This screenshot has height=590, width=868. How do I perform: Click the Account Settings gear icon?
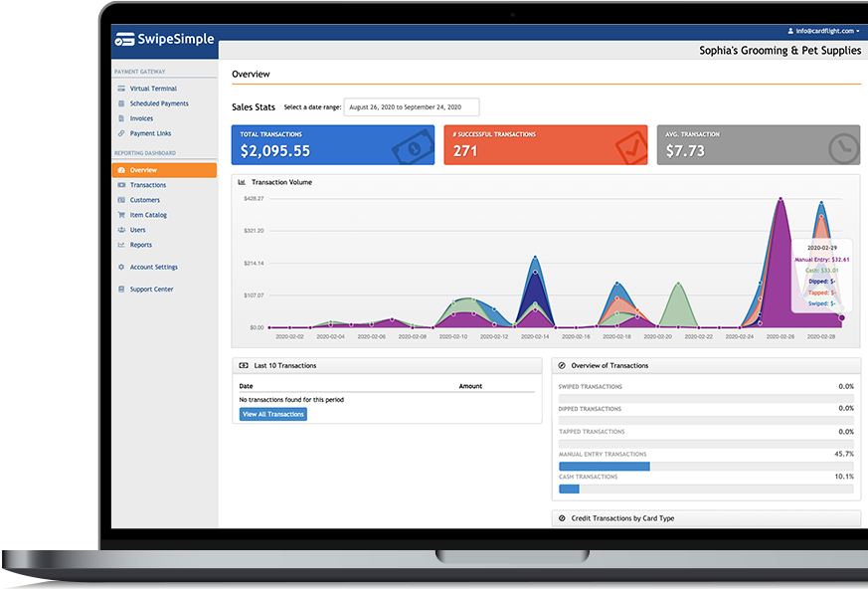click(x=121, y=267)
